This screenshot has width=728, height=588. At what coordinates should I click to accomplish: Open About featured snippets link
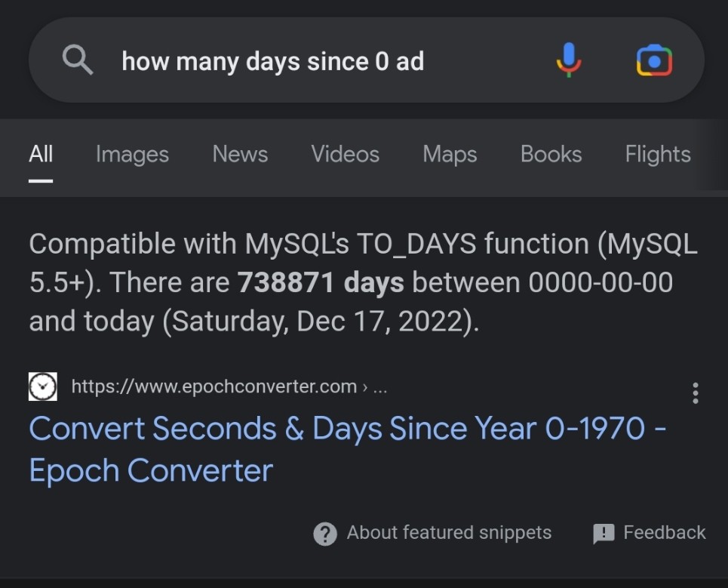(x=449, y=533)
